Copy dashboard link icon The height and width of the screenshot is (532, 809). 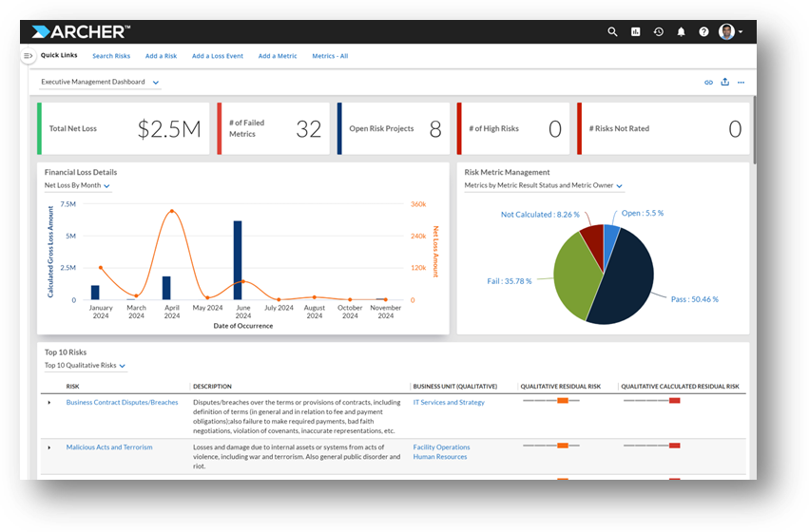click(x=708, y=83)
